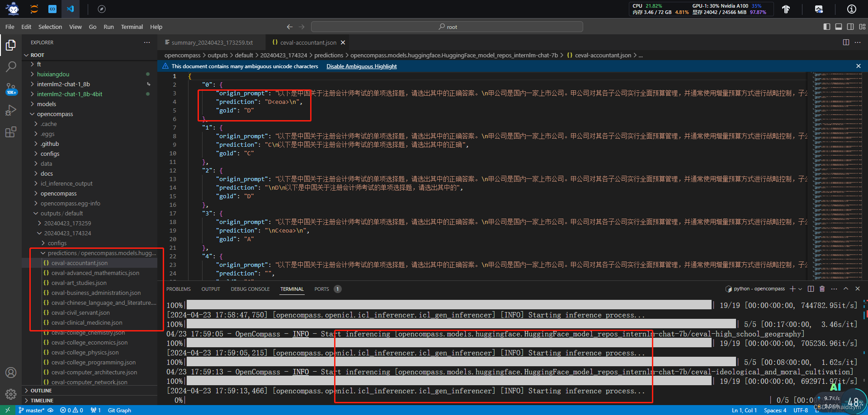This screenshot has width=868, height=415.
Task: Toggle Panel layout button
Action: click(x=839, y=27)
